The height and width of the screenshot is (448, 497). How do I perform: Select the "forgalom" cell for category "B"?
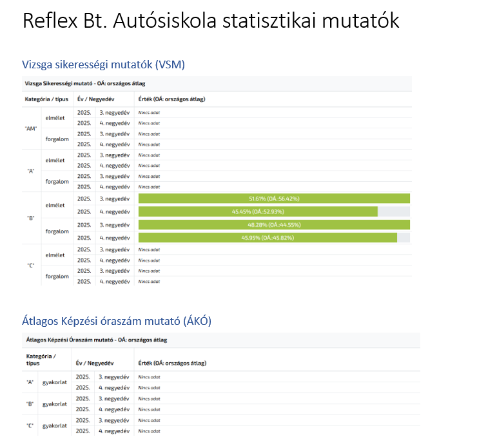tap(57, 231)
